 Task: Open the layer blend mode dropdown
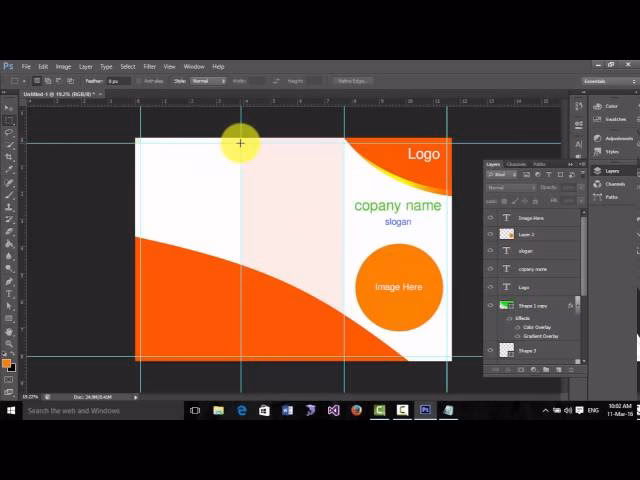[x=510, y=187]
